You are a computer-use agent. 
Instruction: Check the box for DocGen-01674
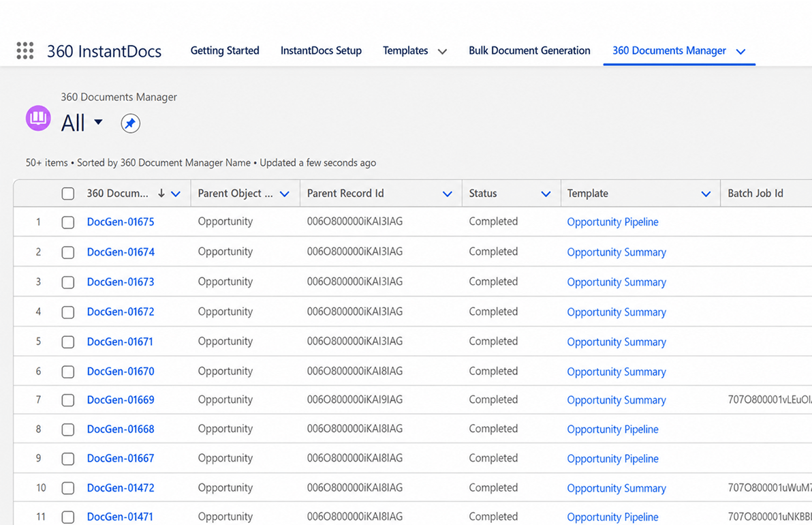pos(68,252)
